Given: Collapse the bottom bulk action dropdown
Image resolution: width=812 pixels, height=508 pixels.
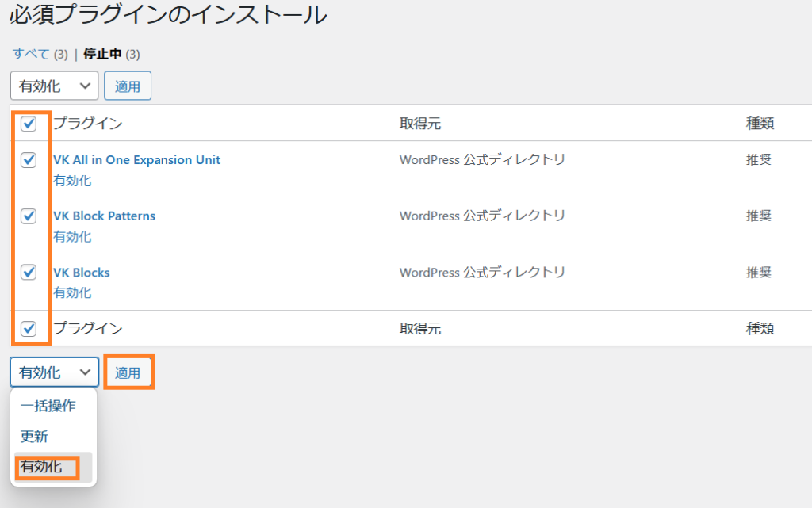Looking at the screenshot, I should [x=54, y=372].
